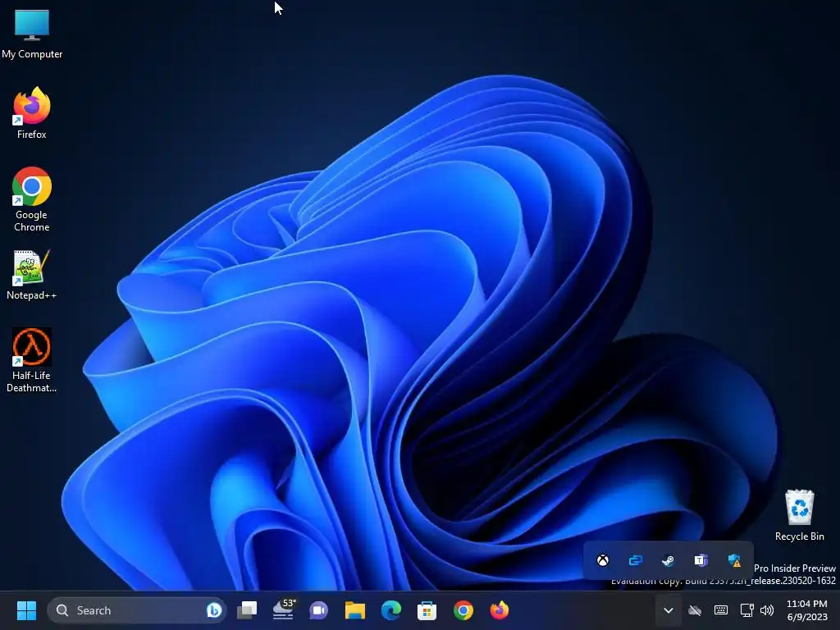Open Windows Security warning tray icon
The width and height of the screenshot is (840, 630).
[734, 560]
